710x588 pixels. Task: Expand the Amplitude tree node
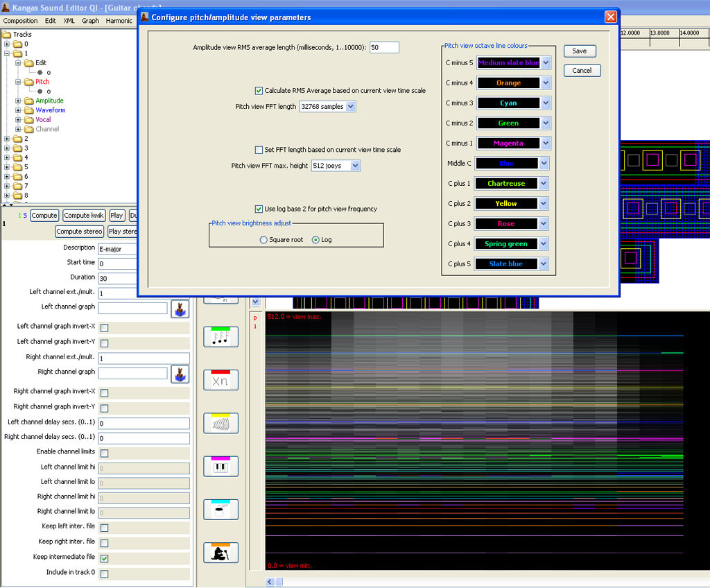coord(18,101)
